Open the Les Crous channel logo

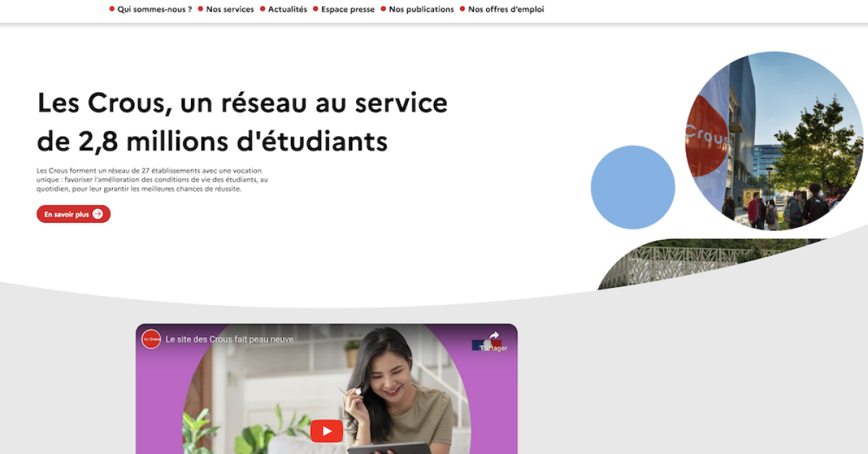151,339
